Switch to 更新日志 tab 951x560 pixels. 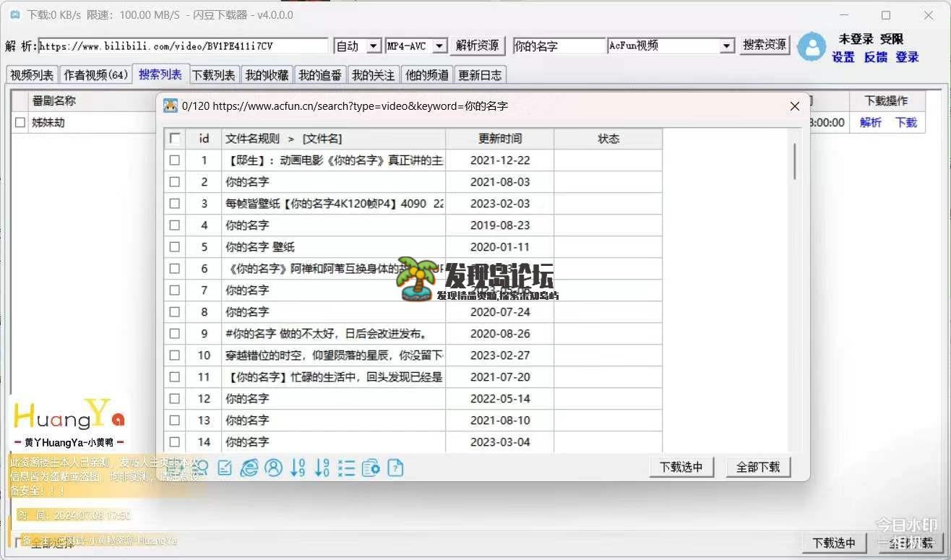coord(481,75)
